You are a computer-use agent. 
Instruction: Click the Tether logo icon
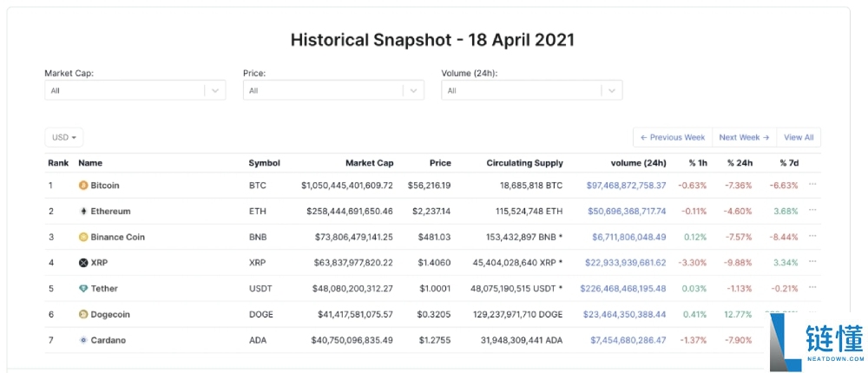[83, 288]
